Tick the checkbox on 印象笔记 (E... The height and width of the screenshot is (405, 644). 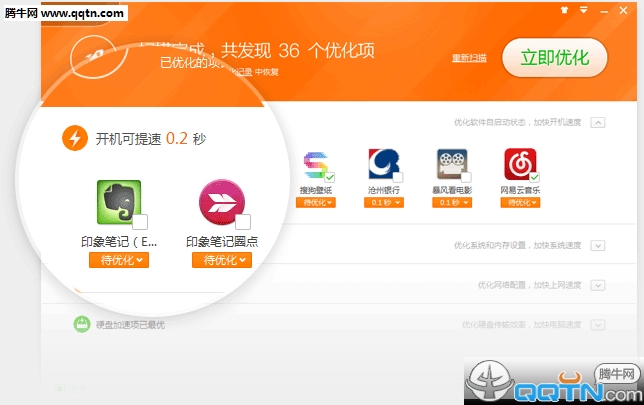(140, 222)
